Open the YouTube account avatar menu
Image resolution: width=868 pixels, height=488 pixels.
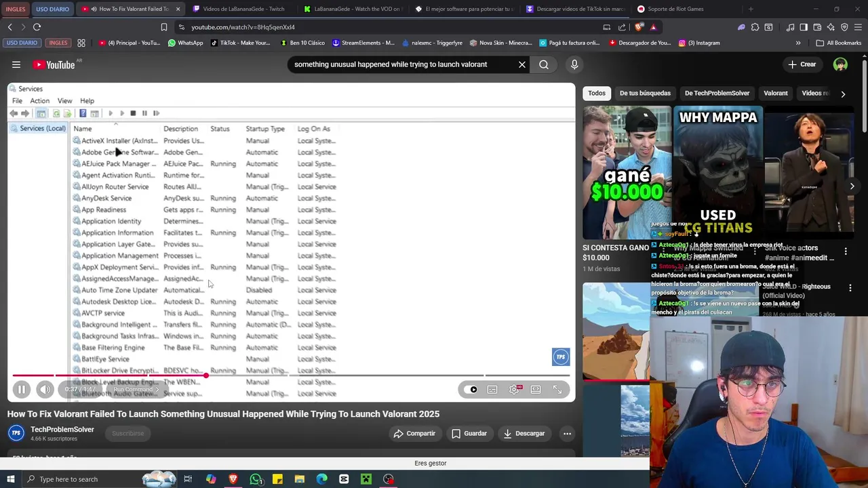pyautogui.click(x=840, y=64)
